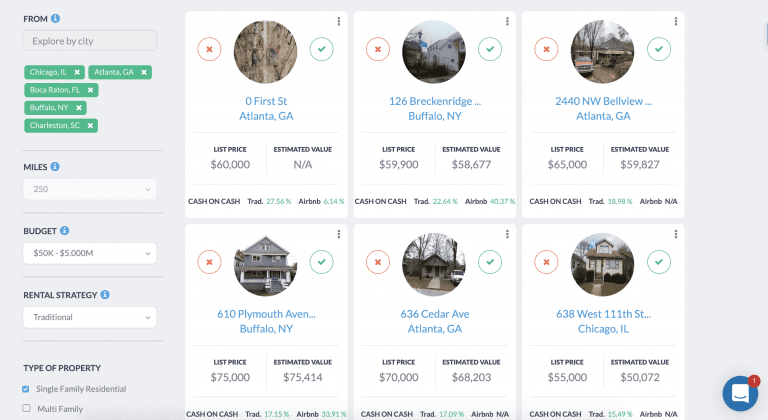Image resolution: width=768 pixels, height=420 pixels.
Task: Approve the 638 West 111th St listing
Action: 658,263
